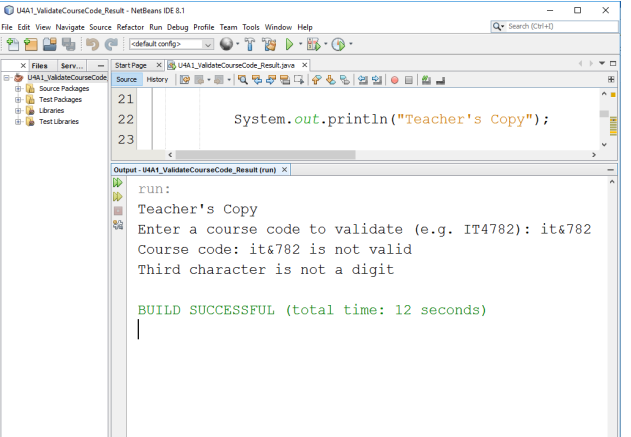This screenshot has height=437, width=631.
Task: Click the Shift Line Left icon
Action: pyautogui.click(x=363, y=80)
